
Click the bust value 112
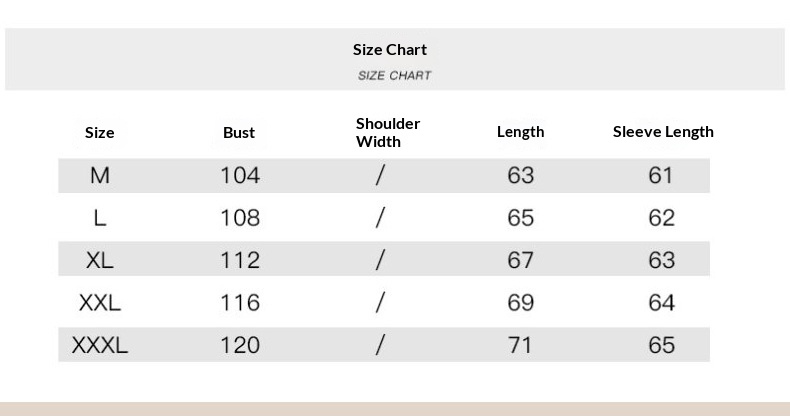pos(240,260)
